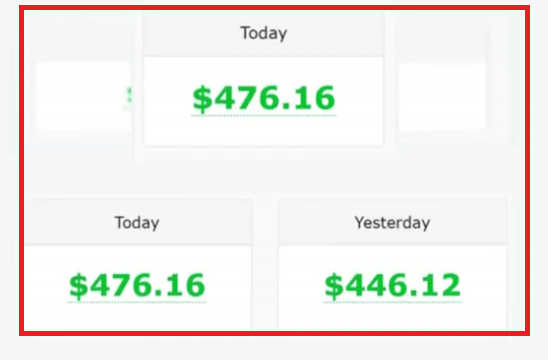Image resolution: width=548 pixels, height=360 pixels.
Task: Click the enlarged Today header at top
Action: click(x=264, y=34)
